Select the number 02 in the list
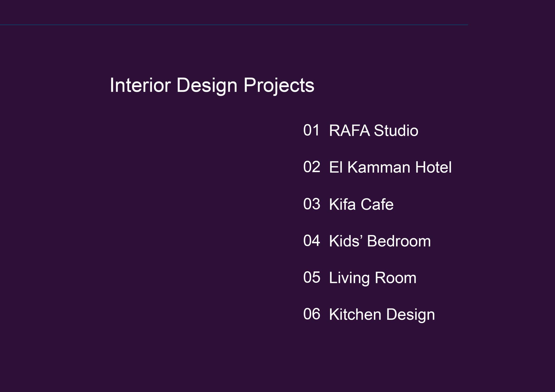 (x=312, y=167)
